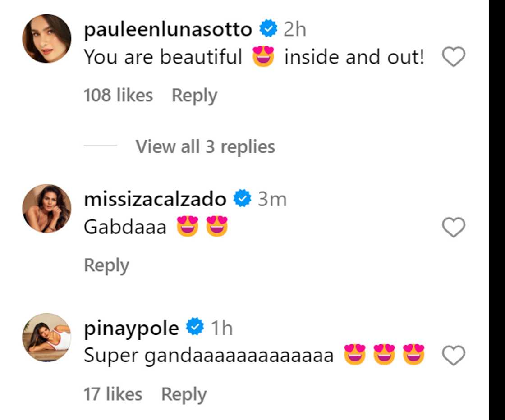Reply to pauleenlunasotto's comment

[x=194, y=96]
